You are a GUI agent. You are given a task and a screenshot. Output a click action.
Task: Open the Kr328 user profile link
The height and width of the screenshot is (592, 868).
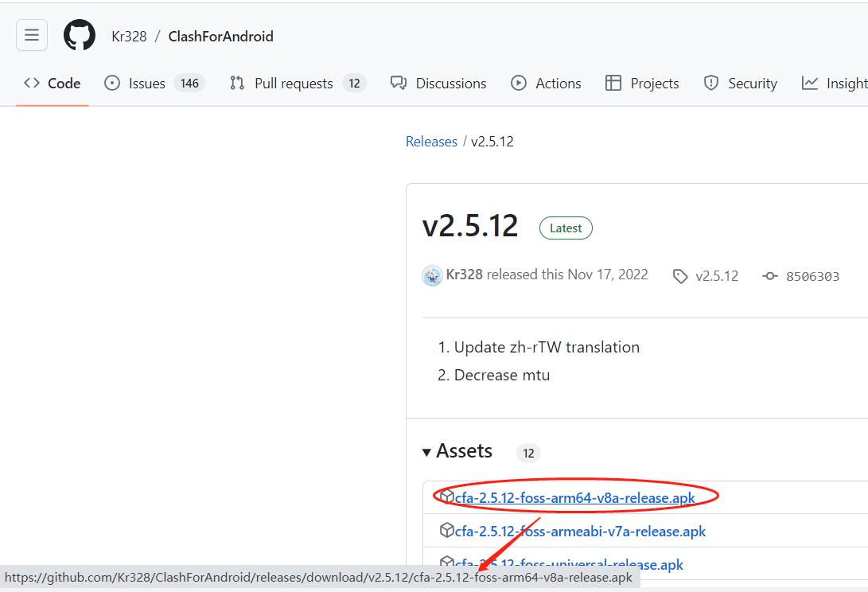pyautogui.click(x=129, y=37)
